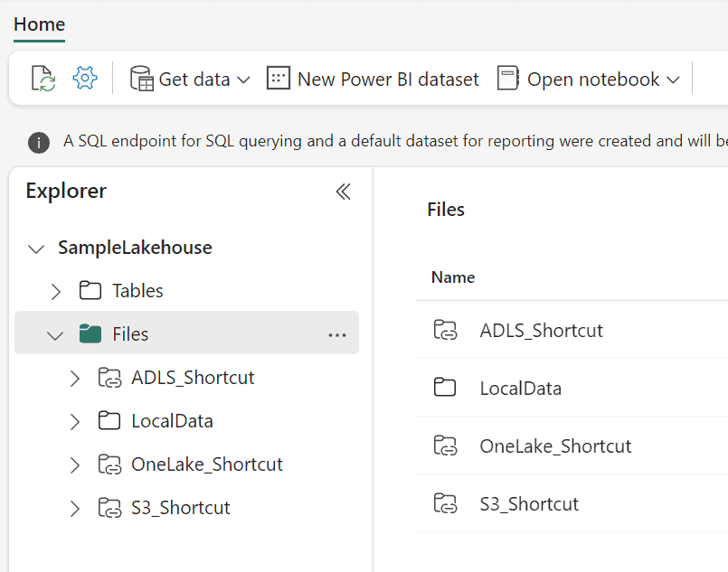Viewport: 728px width, 572px height.
Task: Click the info icon in the SQL endpoint message
Action: coord(39,142)
